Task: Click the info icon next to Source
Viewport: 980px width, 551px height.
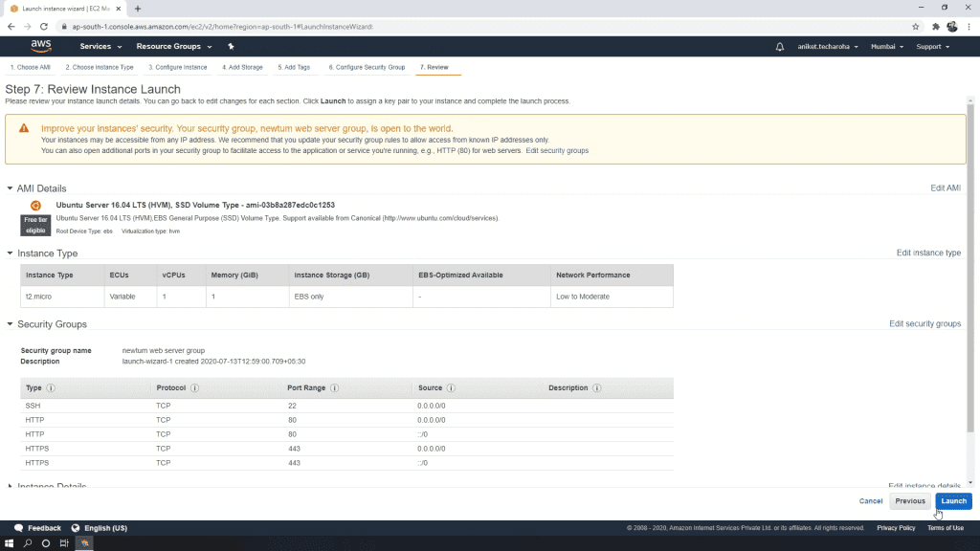Action: (x=451, y=388)
